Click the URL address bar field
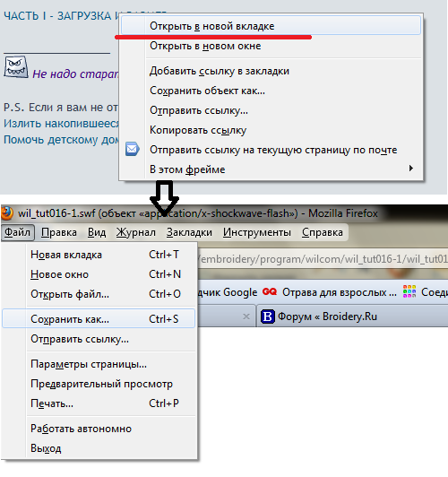Screen dimensions: 448x477 click(323, 259)
